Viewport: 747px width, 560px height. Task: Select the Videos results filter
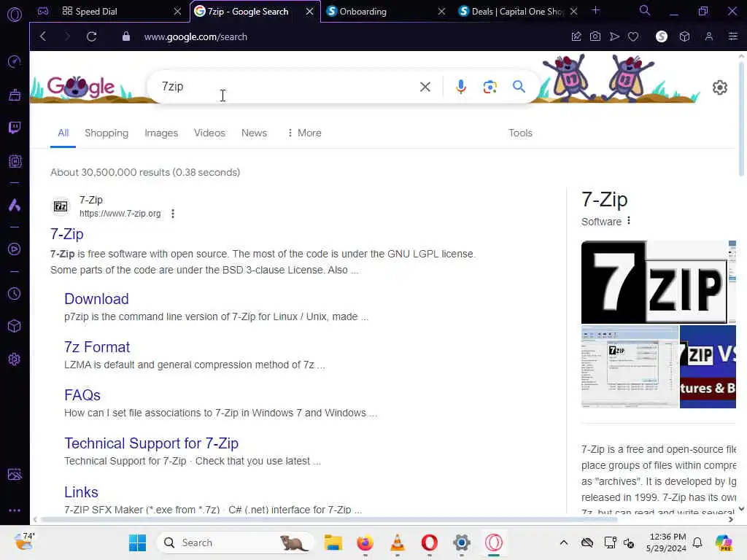tap(209, 133)
